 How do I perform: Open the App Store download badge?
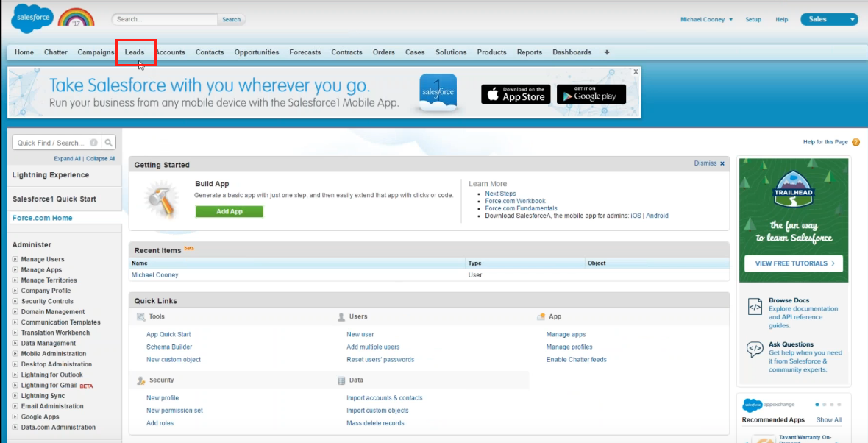point(516,94)
